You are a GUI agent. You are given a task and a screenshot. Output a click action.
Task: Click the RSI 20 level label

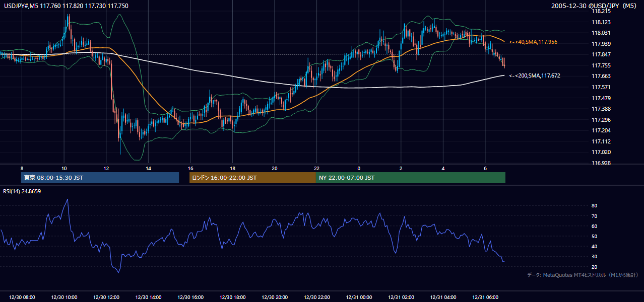click(x=594, y=267)
